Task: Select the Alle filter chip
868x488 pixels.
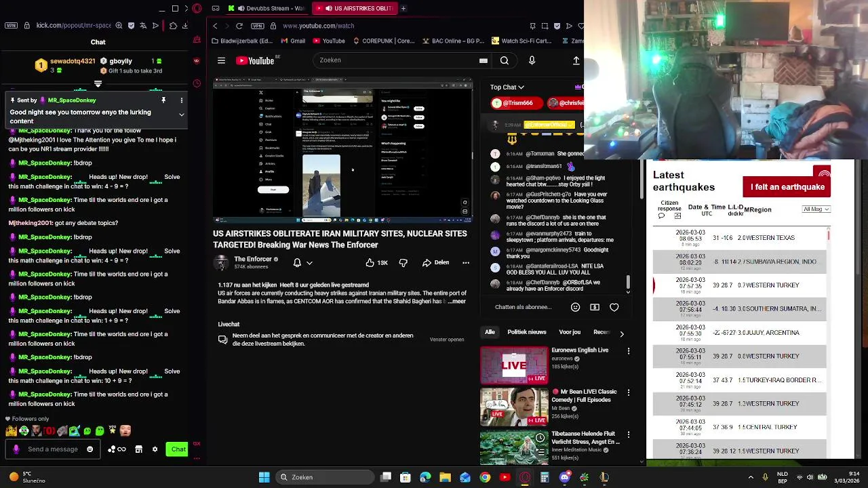Action: (x=490, y=332)
